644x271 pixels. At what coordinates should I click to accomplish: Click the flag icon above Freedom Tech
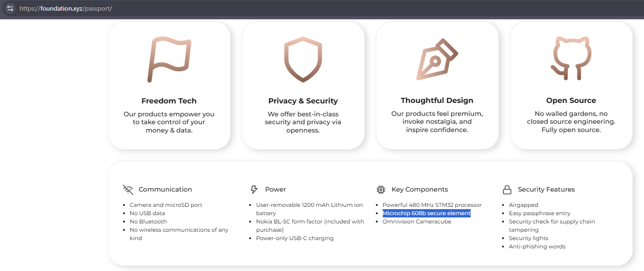[x=169, y=60]
